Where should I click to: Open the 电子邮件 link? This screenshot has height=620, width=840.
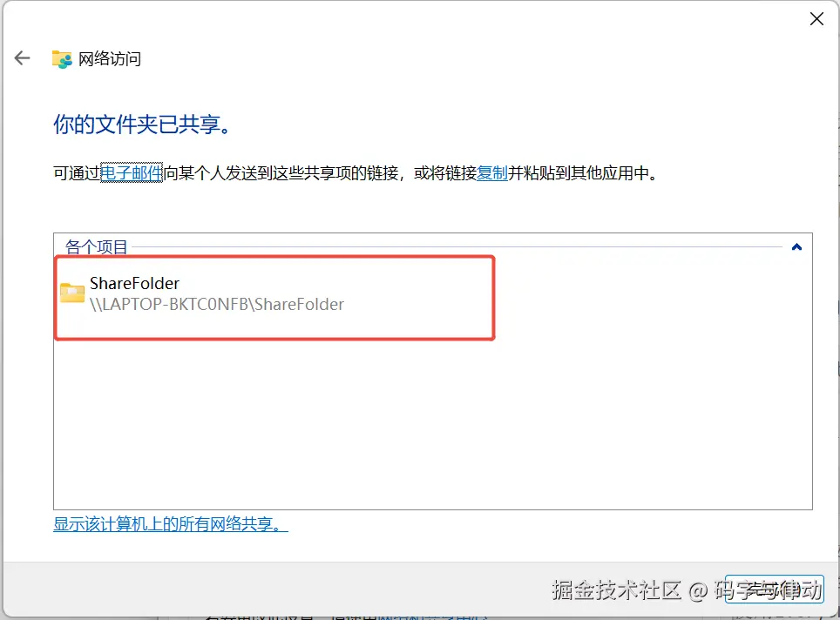[132, 173]
